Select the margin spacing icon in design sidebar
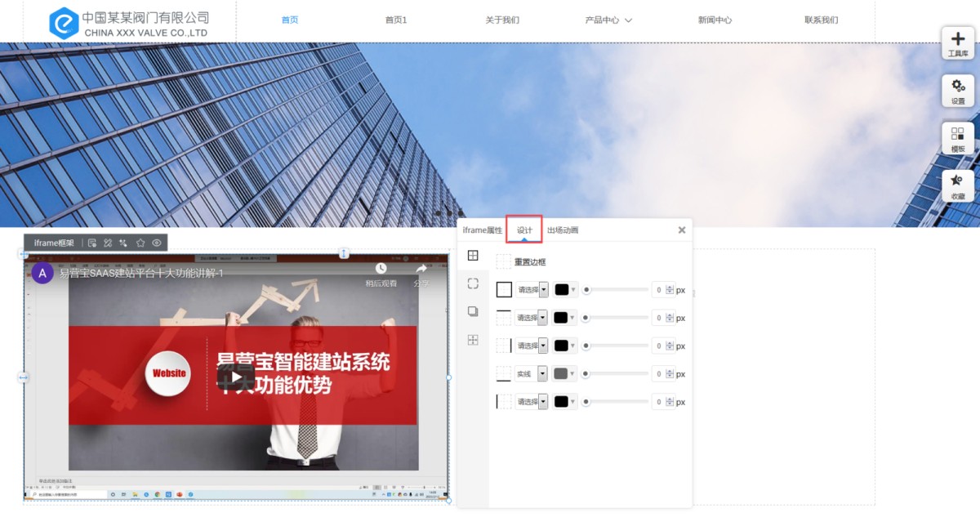The width and height of the screenshot is (980, 522). 473,340
